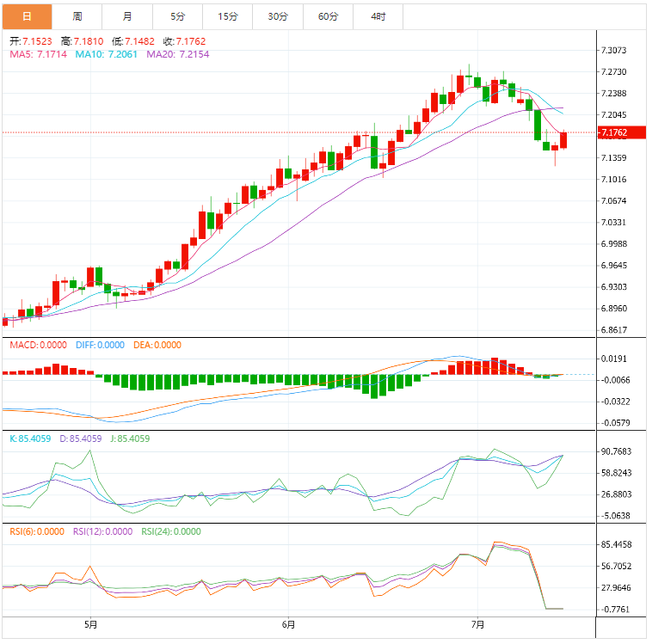Choose the 30分 timeframe tab

pyautogui.click(x=278, y=16)
